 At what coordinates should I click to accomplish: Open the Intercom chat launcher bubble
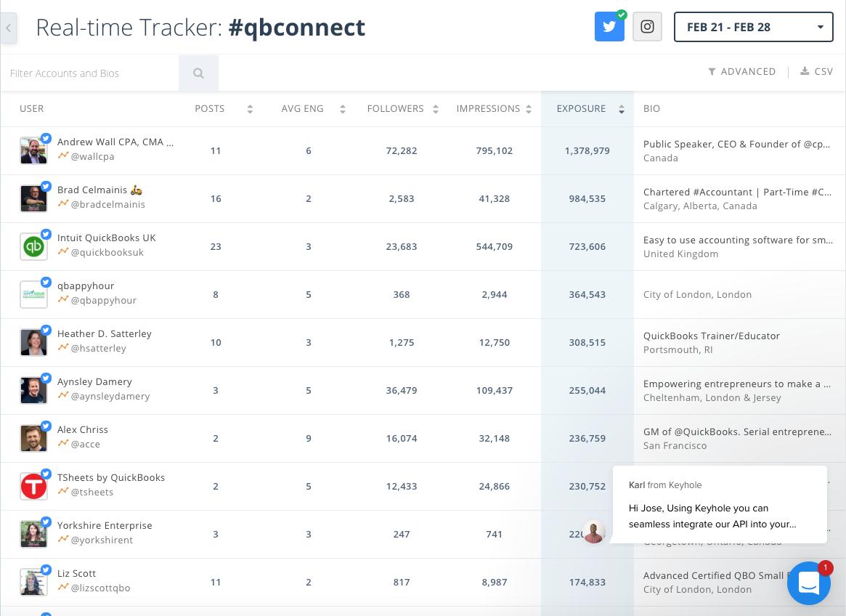click(809, 583)
